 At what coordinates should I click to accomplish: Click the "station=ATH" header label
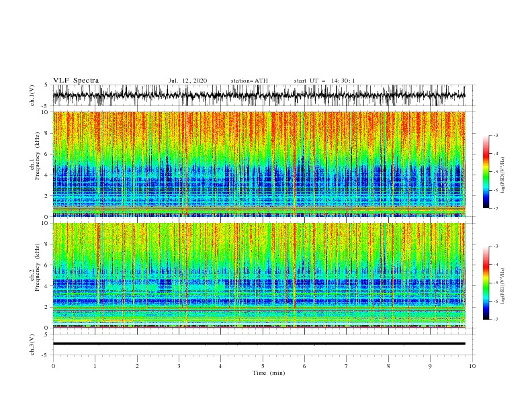[249, 81]
